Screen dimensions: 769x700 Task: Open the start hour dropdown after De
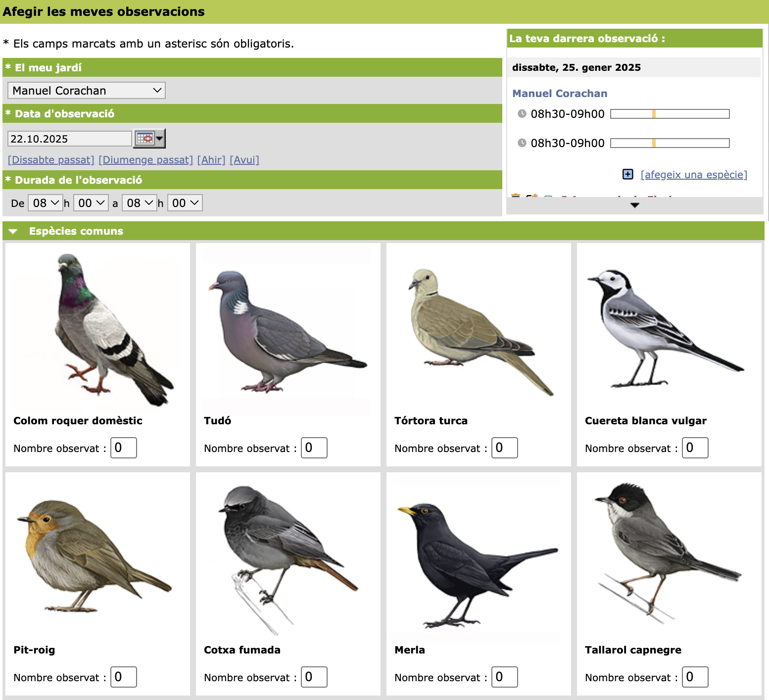pyautogui.click(x=46, y=203)
